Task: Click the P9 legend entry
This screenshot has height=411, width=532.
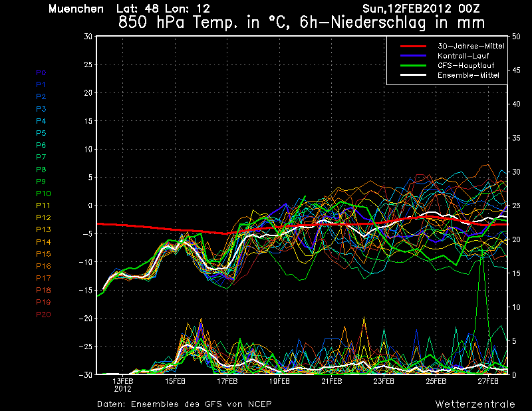Action: [x=41, y=182]
